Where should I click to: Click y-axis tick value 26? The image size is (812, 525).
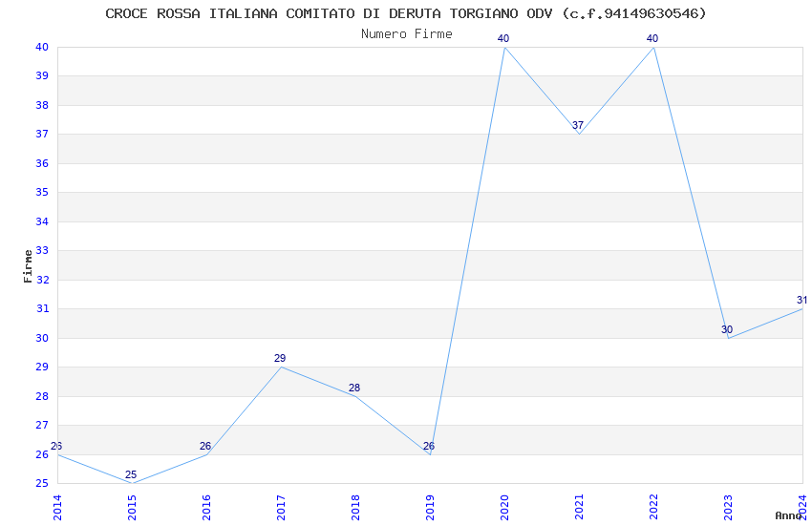[42, 454]
